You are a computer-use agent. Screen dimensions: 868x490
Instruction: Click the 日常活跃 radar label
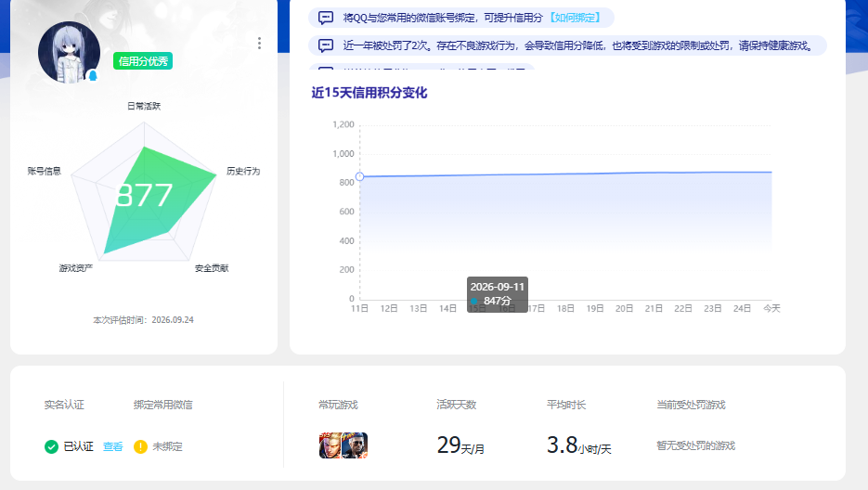click(144, 106)
